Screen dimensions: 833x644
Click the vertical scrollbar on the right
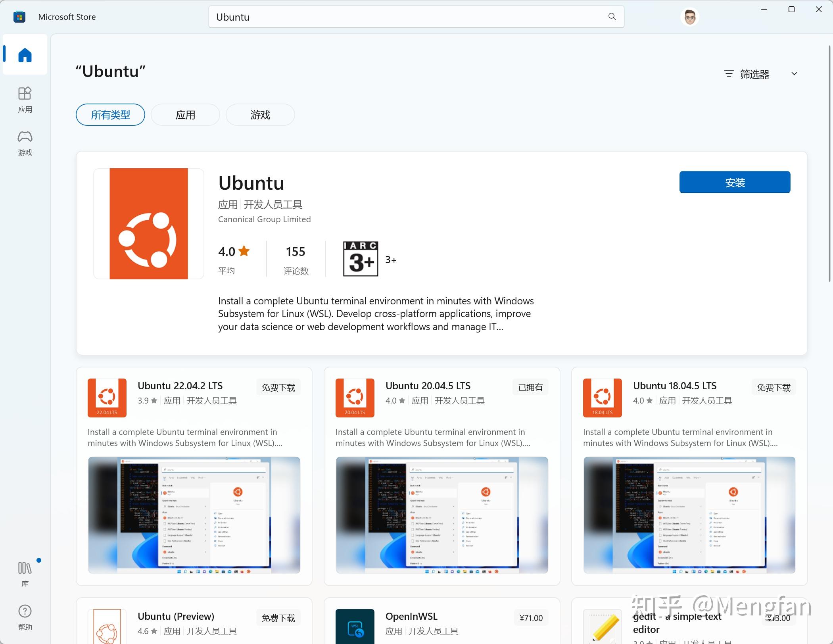coord(829,163)
